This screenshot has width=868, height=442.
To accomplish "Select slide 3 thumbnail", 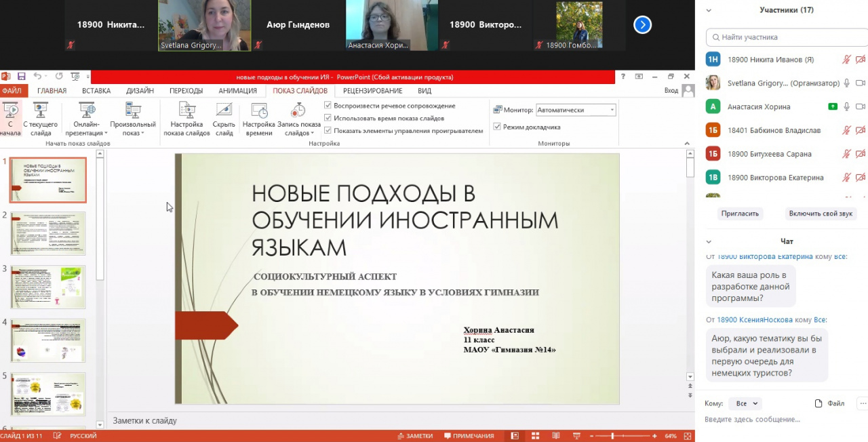I will point(48,287).
